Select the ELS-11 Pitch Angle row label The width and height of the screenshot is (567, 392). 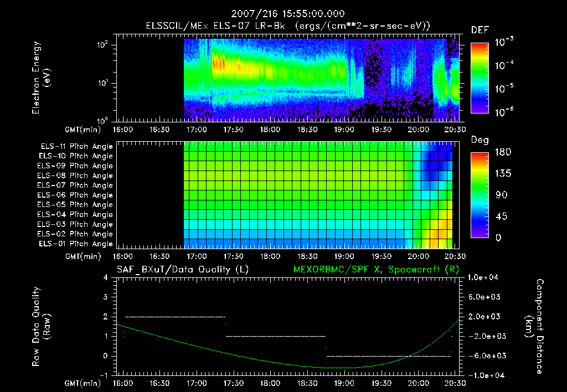point(76,147)
